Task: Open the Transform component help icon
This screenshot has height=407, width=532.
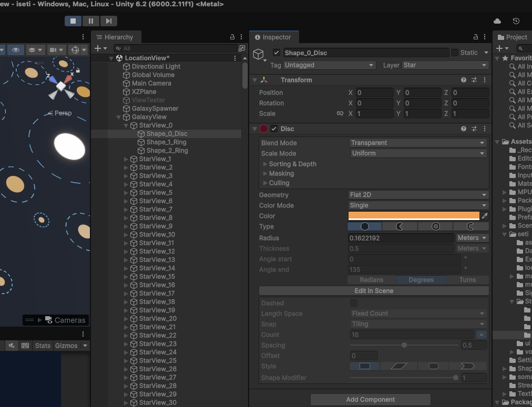Action: tap(464, 80)
